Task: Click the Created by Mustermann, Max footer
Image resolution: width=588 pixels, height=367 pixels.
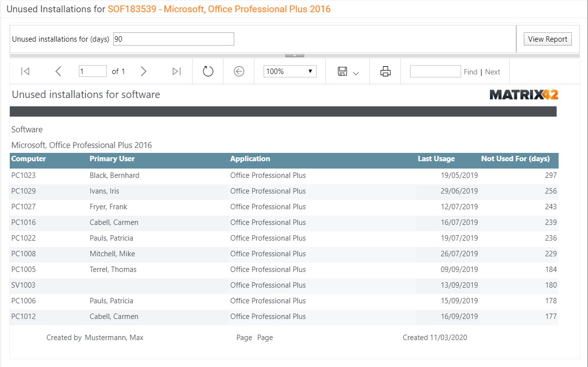Action: (x=95, y=338)
